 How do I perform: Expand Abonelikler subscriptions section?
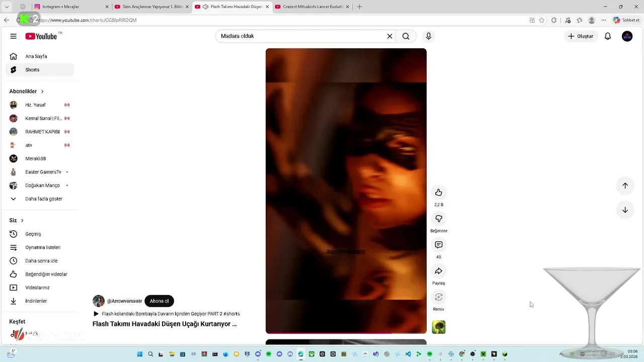coord(27,92)
